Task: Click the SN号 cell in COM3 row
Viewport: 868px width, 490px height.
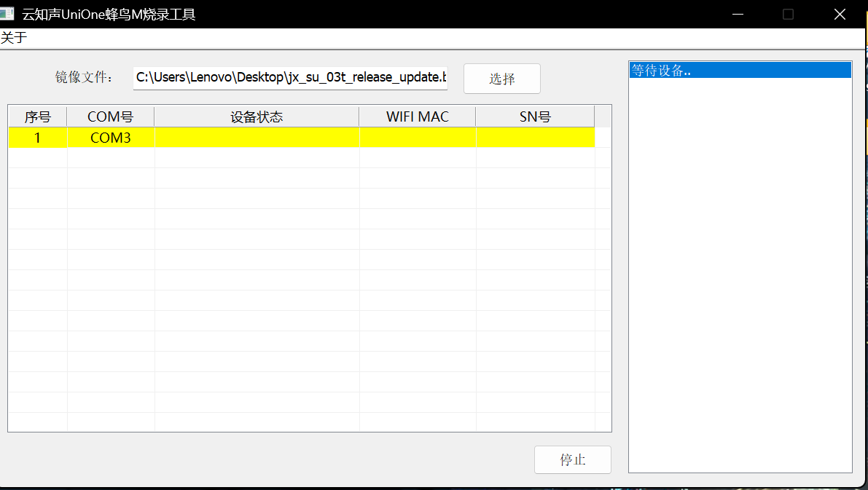Action: 535,138
